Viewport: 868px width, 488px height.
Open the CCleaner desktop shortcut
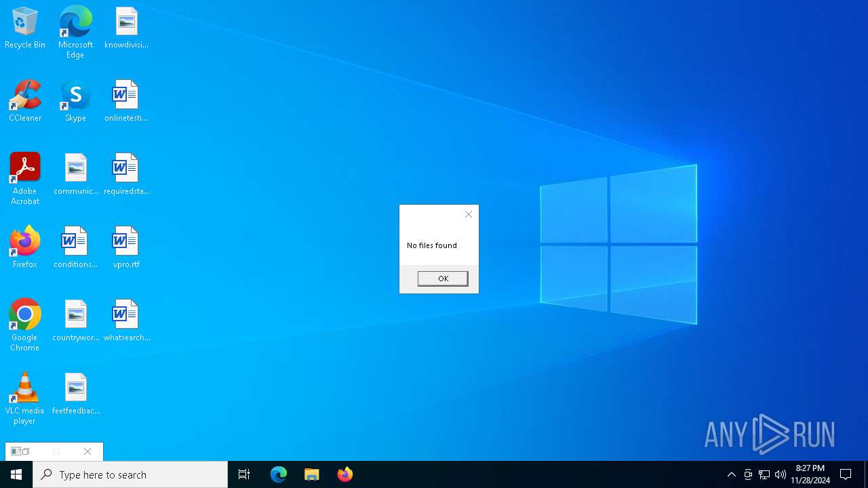[x=25, y=101]
